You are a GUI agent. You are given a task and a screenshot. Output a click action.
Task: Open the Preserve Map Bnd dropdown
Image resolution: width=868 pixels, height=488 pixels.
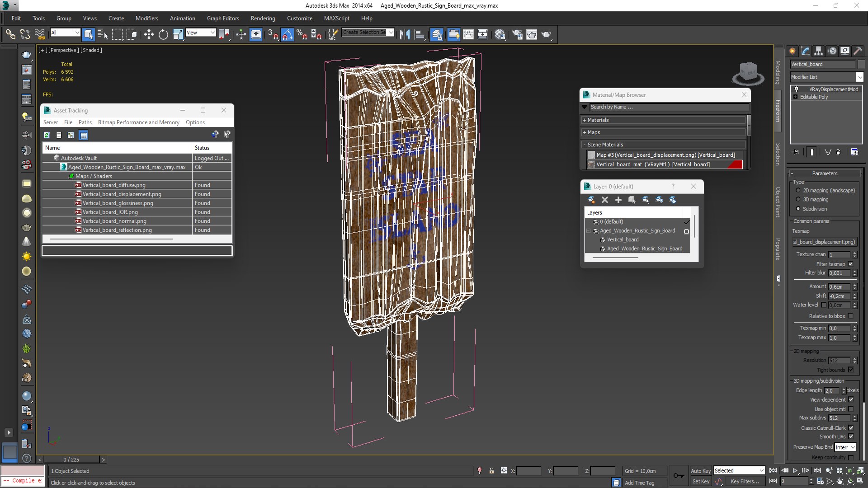(845, 447)
